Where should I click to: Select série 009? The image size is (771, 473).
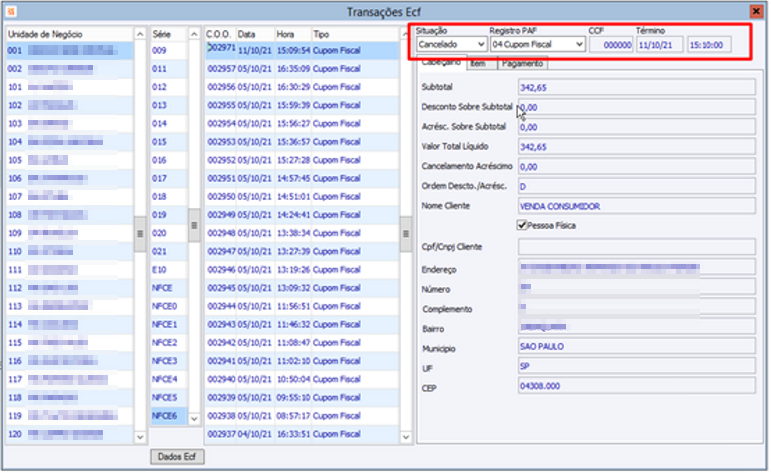point(169,50)
